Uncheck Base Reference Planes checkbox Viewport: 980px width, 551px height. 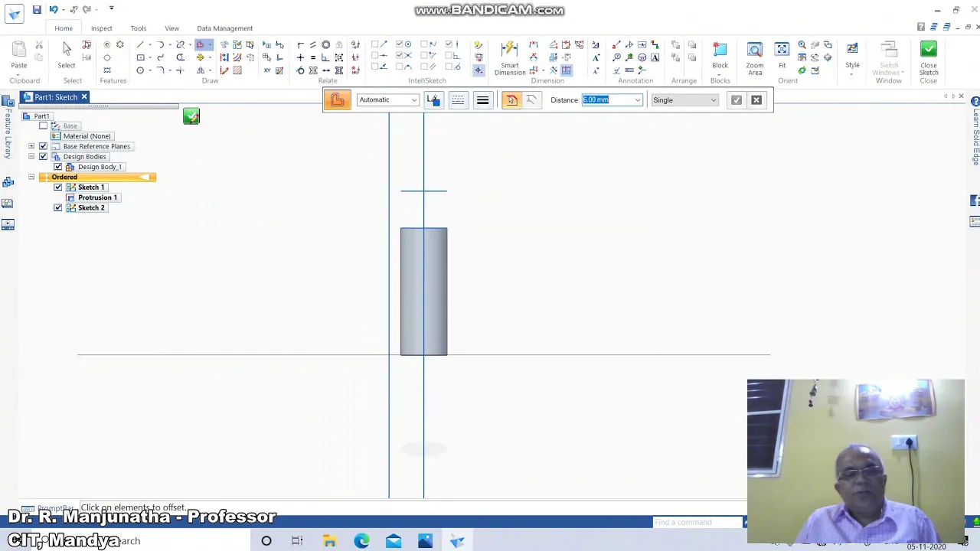pos(43,146)
